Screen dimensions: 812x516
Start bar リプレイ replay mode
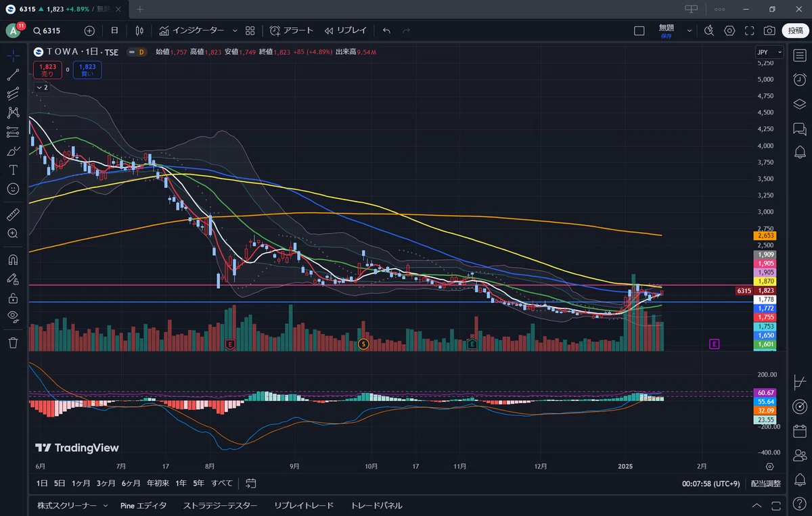tap(345, 30)
